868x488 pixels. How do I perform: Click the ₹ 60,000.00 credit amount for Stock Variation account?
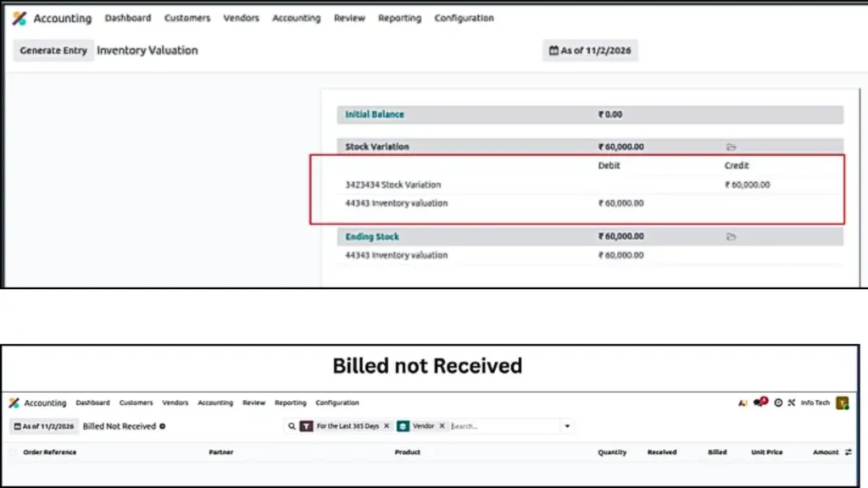tap(747, 185)
